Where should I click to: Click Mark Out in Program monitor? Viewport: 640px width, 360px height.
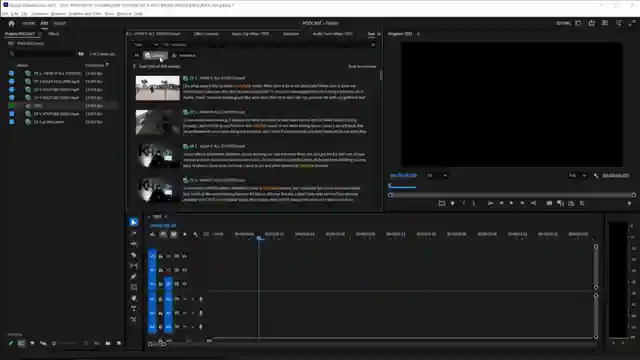click(x=474, y=203)
